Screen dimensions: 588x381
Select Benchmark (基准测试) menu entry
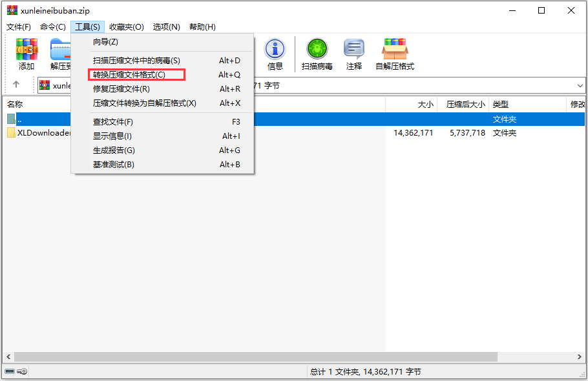click(x=162, y=165)
